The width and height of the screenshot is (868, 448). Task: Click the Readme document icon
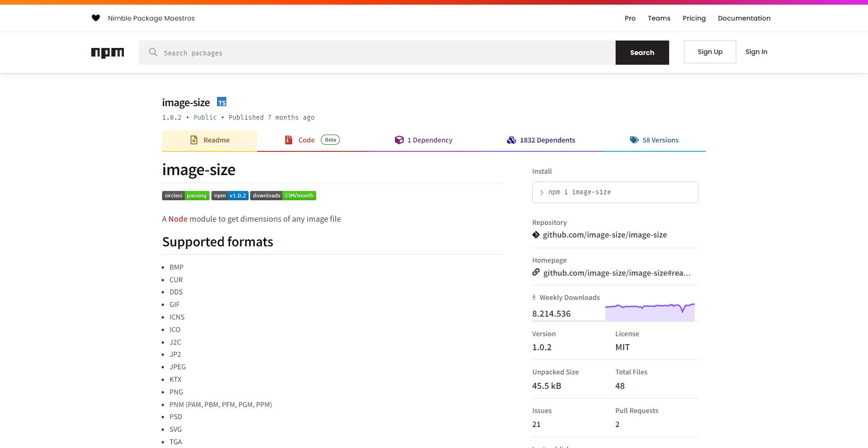pyautogui.click(x=194, y=140)
